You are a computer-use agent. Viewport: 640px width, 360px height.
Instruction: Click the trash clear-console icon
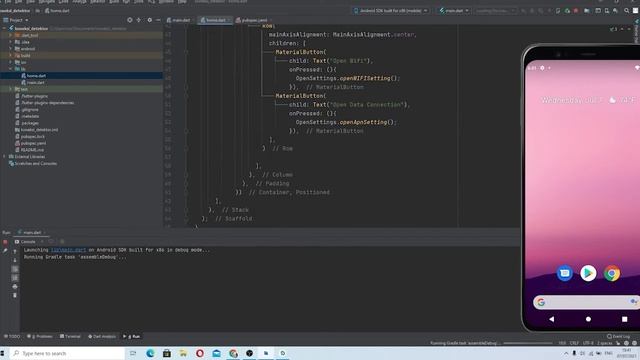(x=15, y=295)
